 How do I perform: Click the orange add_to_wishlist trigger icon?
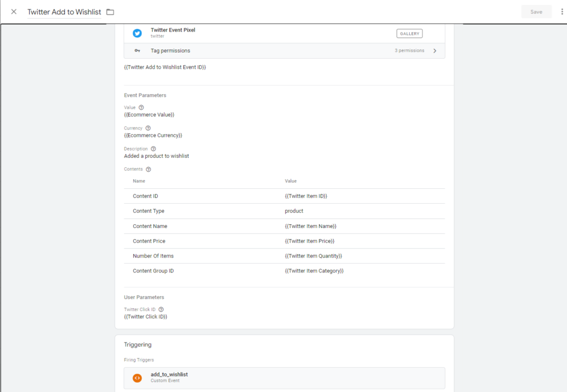(x=137, y=378)
